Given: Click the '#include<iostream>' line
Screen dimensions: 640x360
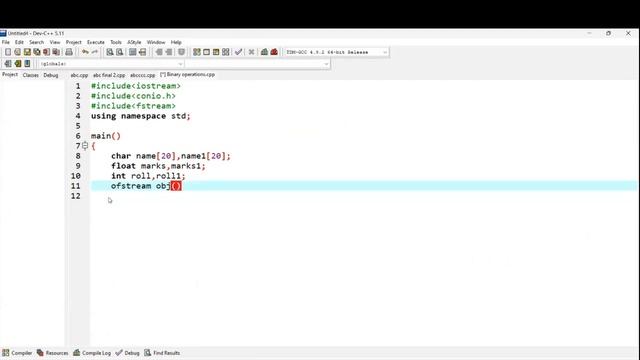Looking at the screenshot, I should point(136,86).
